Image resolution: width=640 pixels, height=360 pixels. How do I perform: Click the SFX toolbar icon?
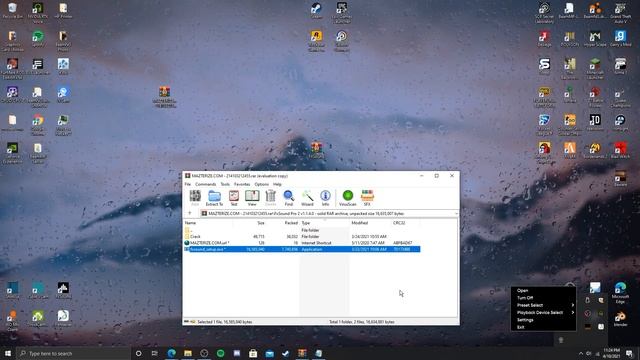click(367, 198)
